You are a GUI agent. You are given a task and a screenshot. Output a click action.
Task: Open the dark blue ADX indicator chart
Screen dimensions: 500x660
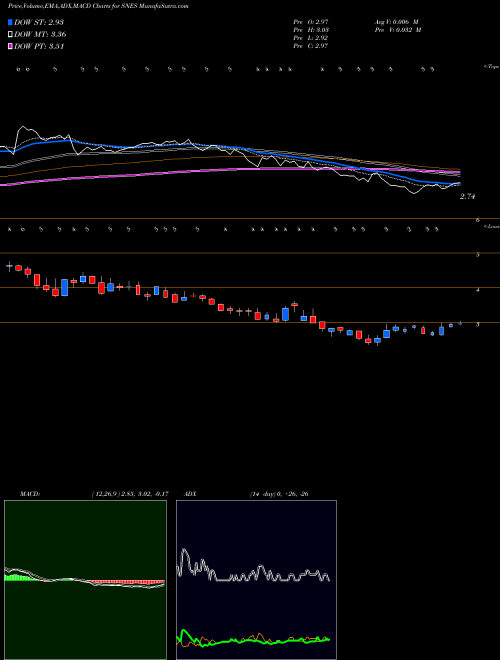(256, 580)
